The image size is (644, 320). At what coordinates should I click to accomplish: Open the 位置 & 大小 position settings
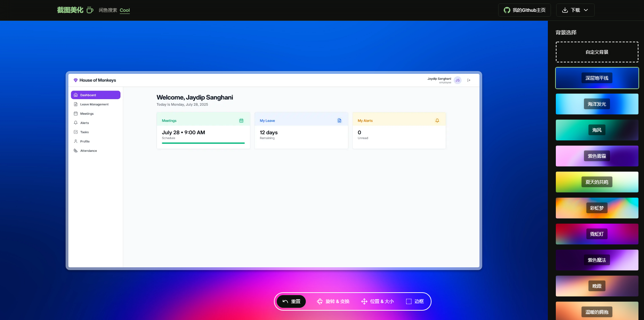point(377,301)
